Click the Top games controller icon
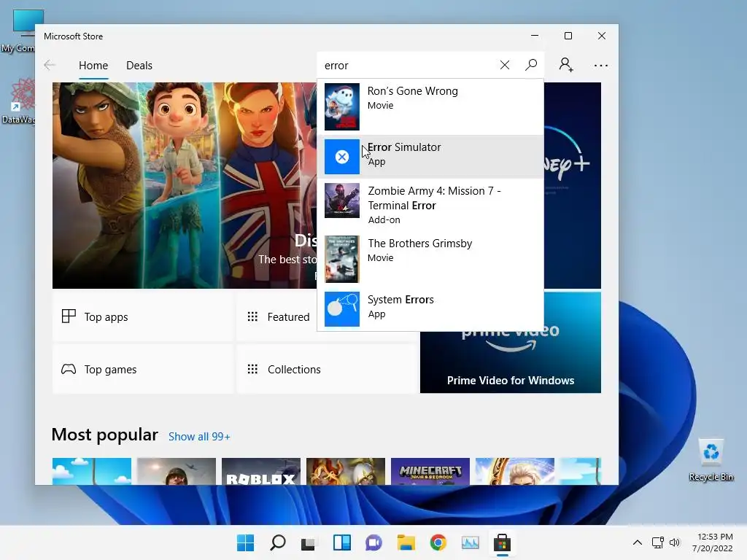Viewport: 747px width, 560px height. click(x=69, y=369)
